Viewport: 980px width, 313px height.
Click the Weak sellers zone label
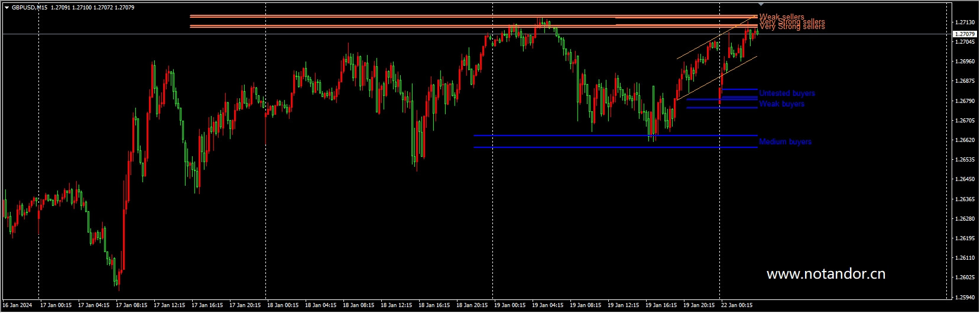(781, 17)
